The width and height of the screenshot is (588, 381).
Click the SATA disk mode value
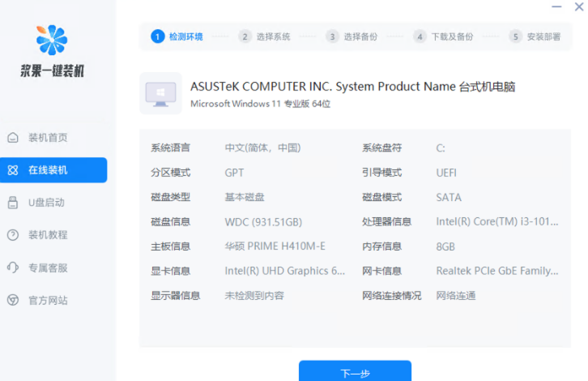click(x=449, y=197)
